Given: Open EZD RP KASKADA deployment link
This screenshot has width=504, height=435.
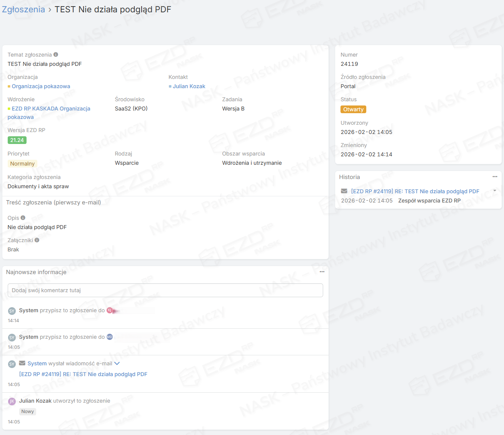Looking at the screenshot, I should (x=51, y=109).
